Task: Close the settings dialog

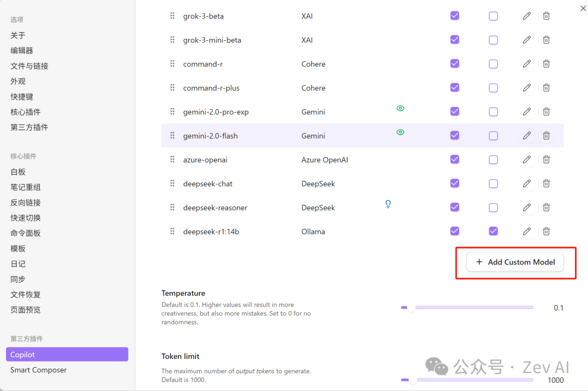Action: (583, 8)
